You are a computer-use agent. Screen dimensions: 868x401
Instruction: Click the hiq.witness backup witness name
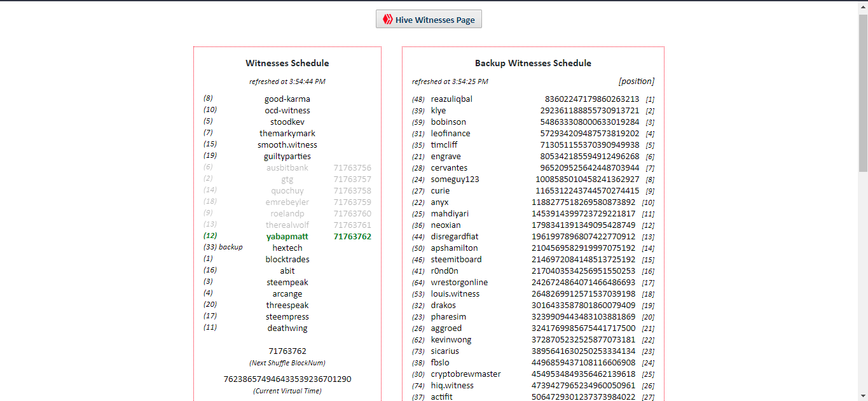[x=452, y=385]
